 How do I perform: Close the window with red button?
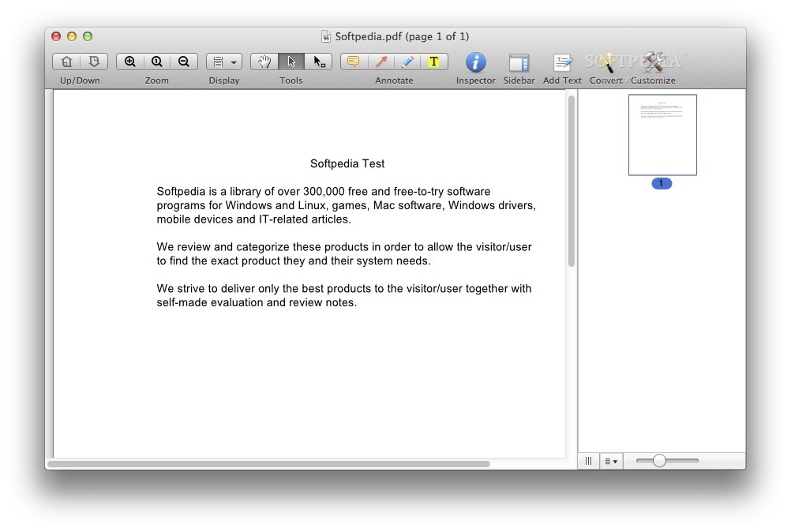click(56, 36)
